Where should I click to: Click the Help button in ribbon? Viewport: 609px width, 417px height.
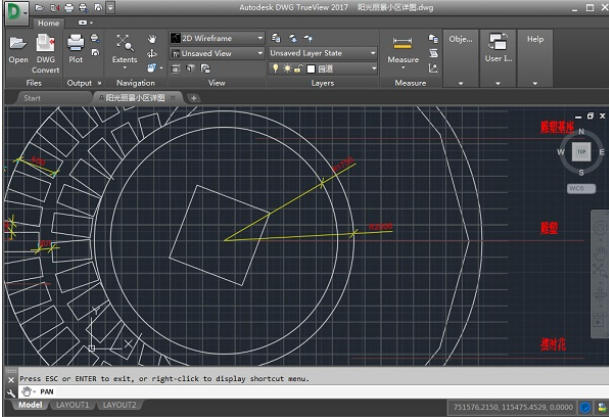(x=535, y=39)
